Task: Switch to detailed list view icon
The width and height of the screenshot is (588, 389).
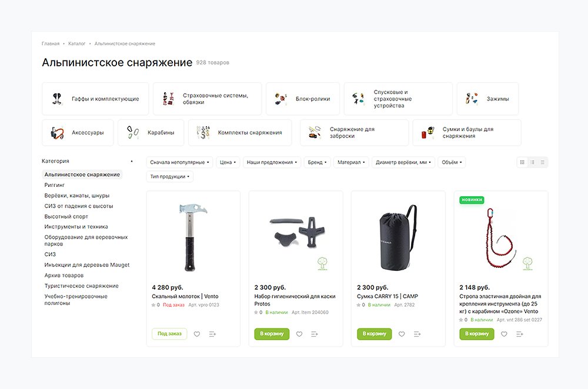Action: pos(532,162)
